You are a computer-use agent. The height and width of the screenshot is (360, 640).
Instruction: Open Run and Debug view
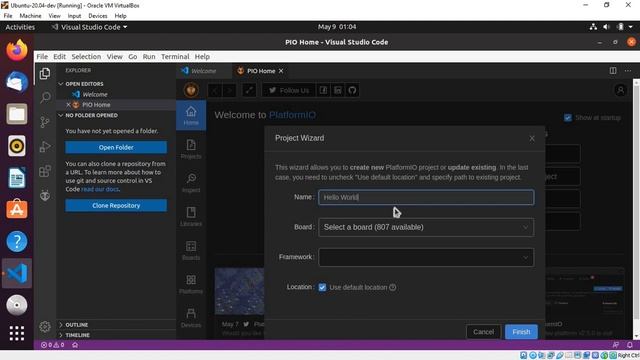pyautogui.click(x=45, y=147)
